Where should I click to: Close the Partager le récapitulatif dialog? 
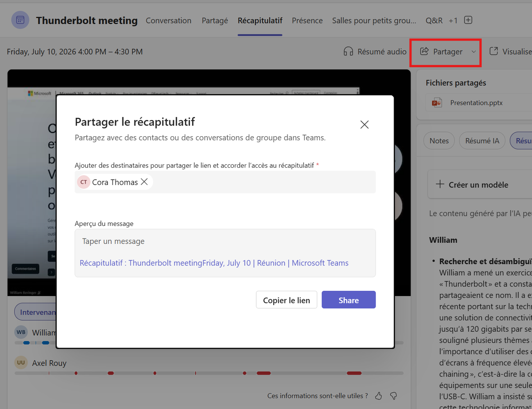click(x=364, y=124)
